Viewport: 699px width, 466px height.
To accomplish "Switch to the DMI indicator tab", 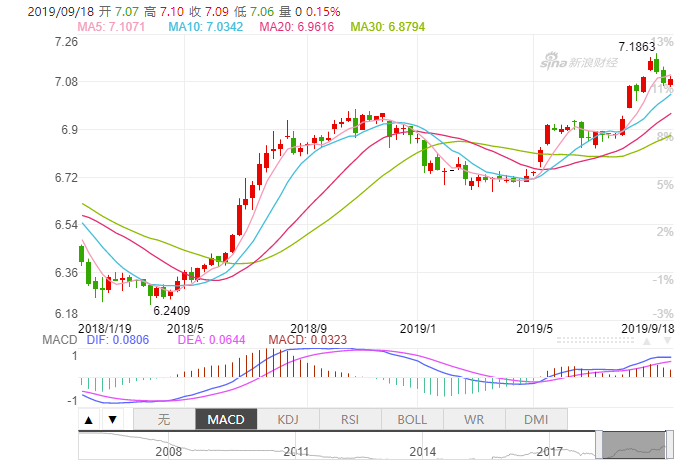I will point(536,420).
